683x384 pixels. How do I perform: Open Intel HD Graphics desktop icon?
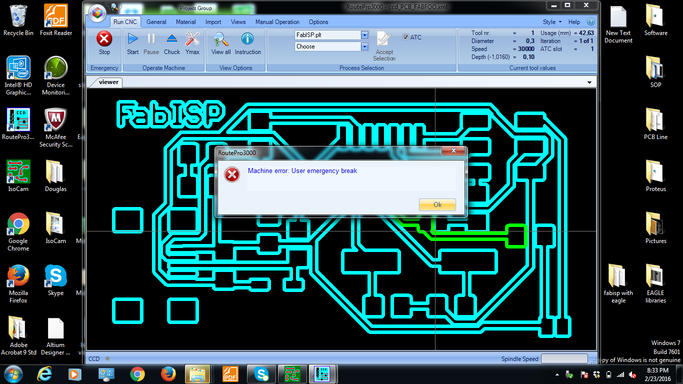[18, 76]
